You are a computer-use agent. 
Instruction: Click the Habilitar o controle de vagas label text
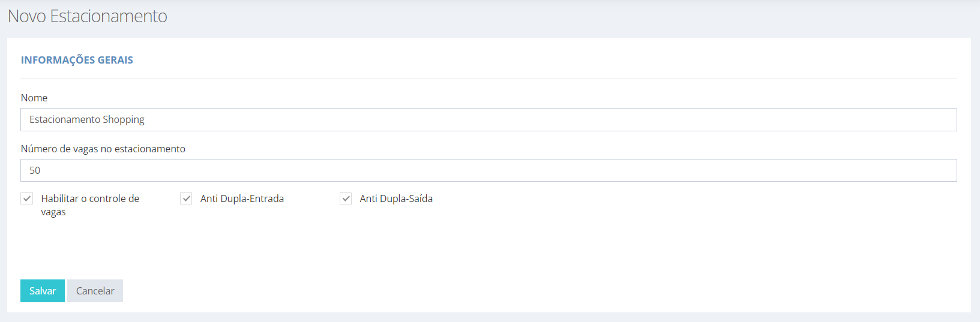click(90, 205)
